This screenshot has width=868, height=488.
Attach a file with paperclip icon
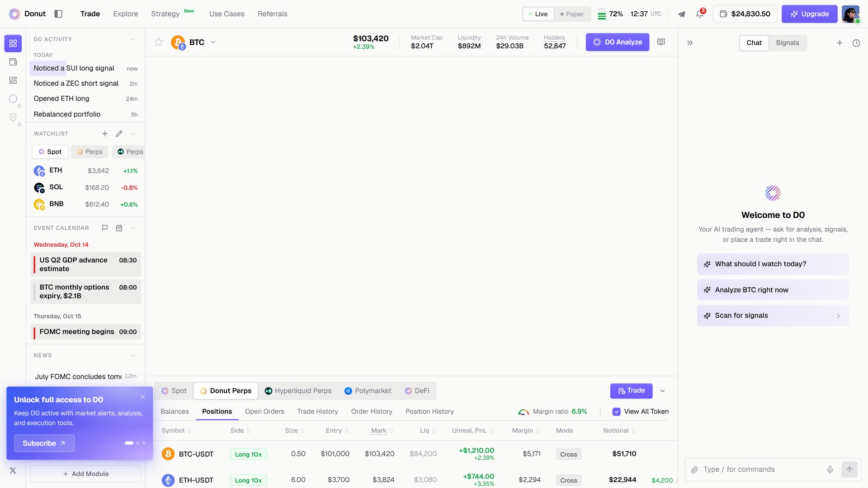coord(694,469)
